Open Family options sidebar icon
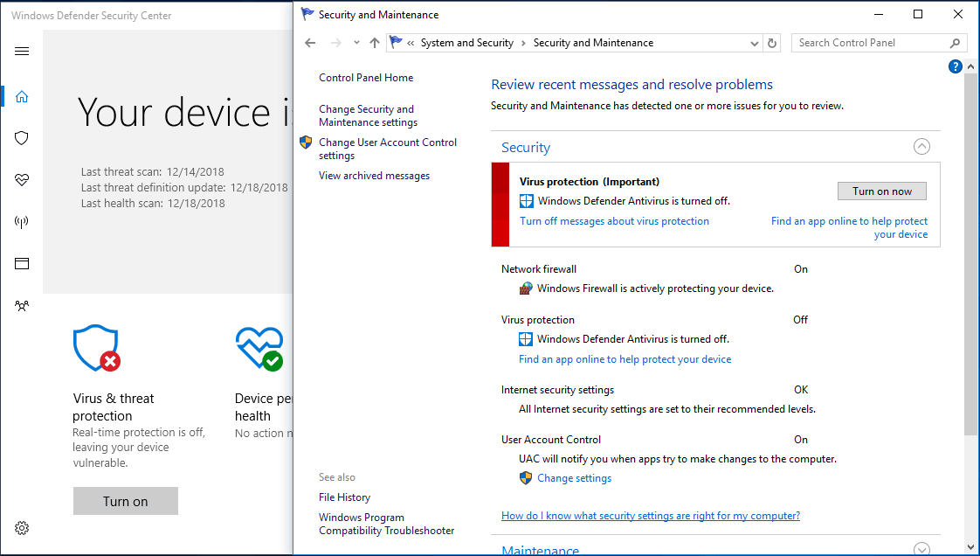The width and height of the screenshot is (980, 556). tap(22, 306)
